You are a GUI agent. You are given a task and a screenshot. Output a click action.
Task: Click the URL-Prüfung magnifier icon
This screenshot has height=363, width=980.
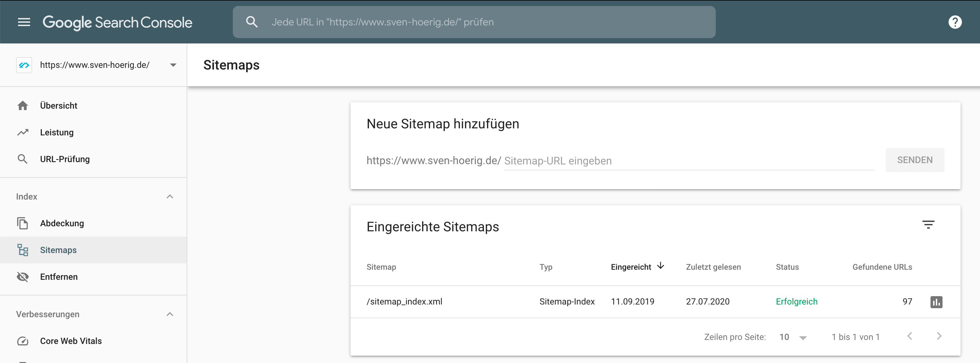(23, 159)
